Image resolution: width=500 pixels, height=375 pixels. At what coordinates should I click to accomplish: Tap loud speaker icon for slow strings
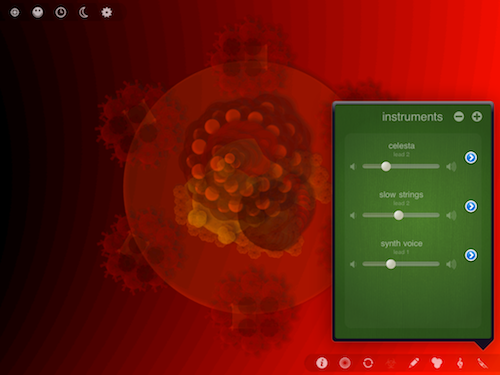(x=451, y=215)
